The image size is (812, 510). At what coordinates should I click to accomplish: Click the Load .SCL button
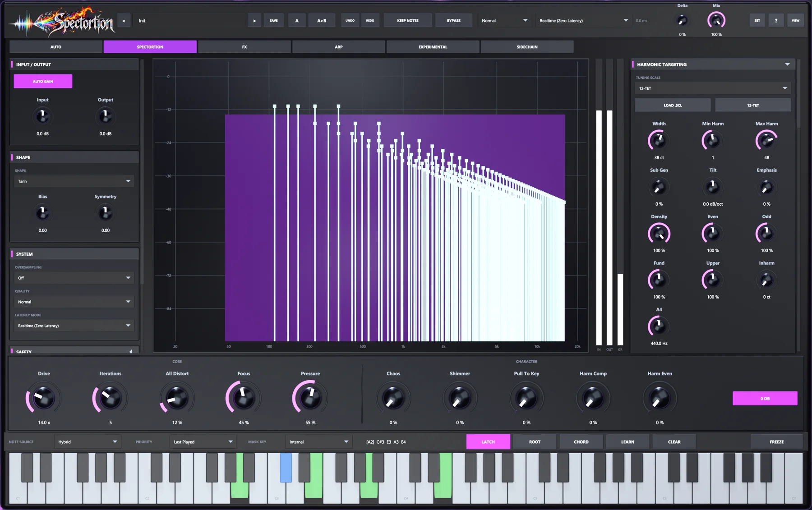point(673,105)
